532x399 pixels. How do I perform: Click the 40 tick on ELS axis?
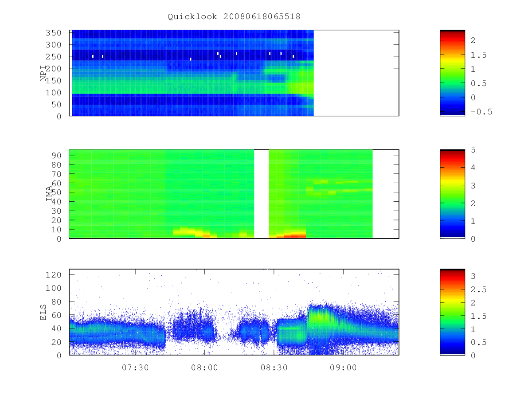click(x=56, y=329)
